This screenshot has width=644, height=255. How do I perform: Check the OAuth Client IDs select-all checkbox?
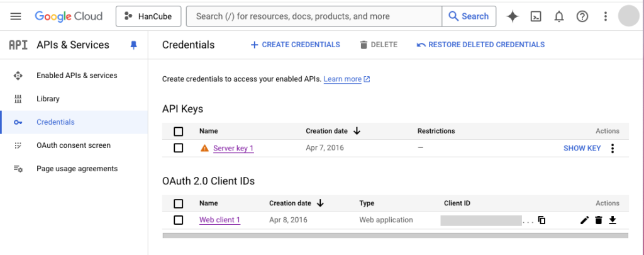pos(178,203)
